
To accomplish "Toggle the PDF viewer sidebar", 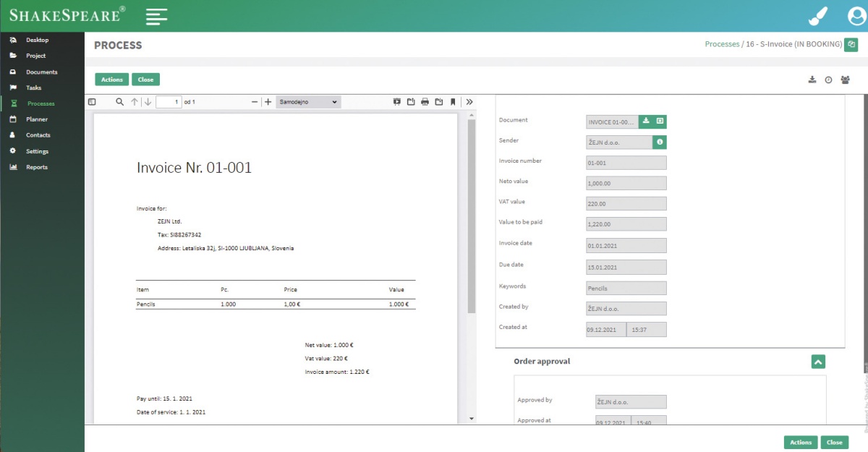I will pyautogui.click(x=92, y=102).
